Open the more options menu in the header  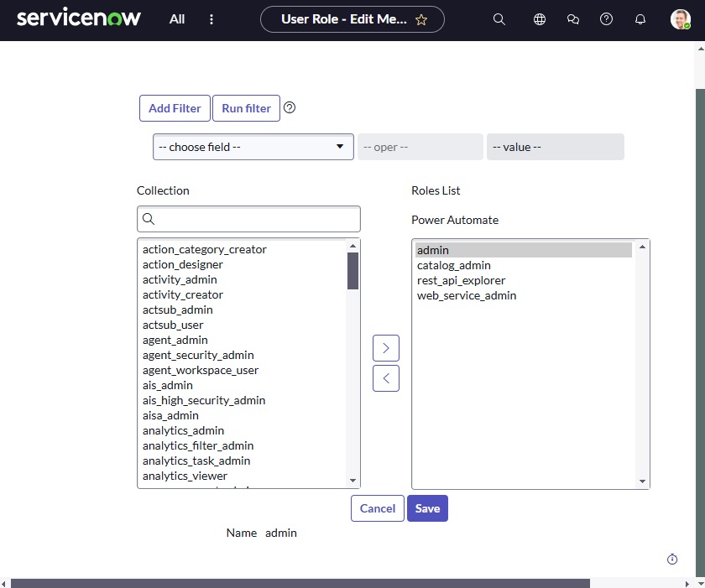point(211,18)
